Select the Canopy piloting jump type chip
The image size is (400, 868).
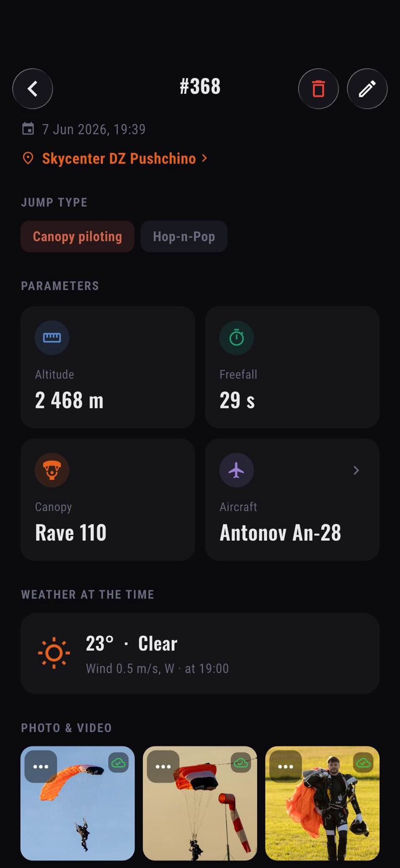point(77,236)
